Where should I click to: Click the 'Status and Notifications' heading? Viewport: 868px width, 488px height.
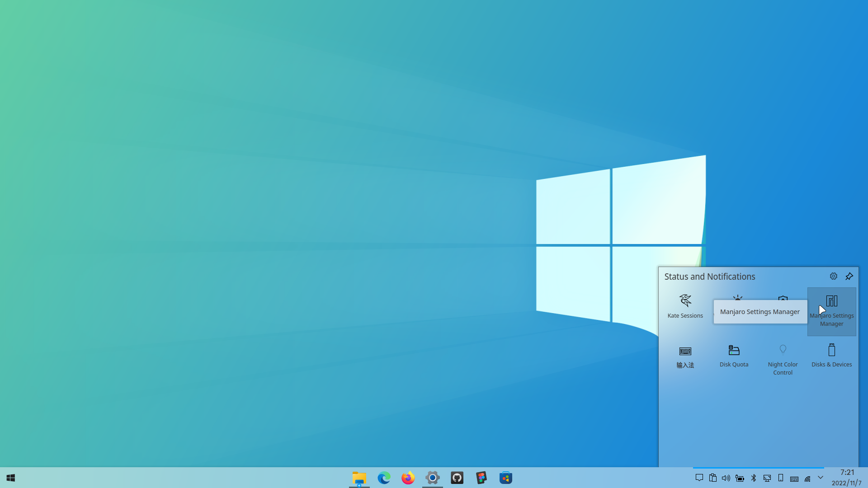coord(709,277)
